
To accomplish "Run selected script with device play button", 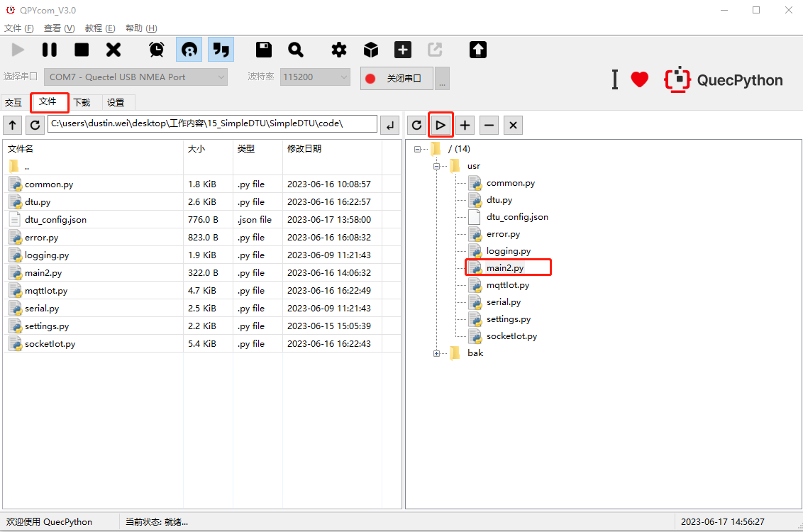I will [441, 126].
